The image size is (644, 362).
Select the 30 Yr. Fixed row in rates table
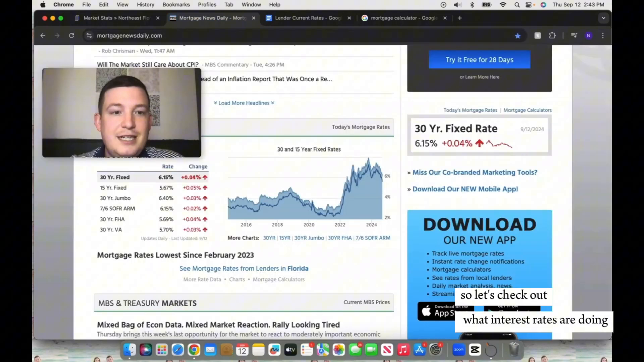tap(153, 177)
